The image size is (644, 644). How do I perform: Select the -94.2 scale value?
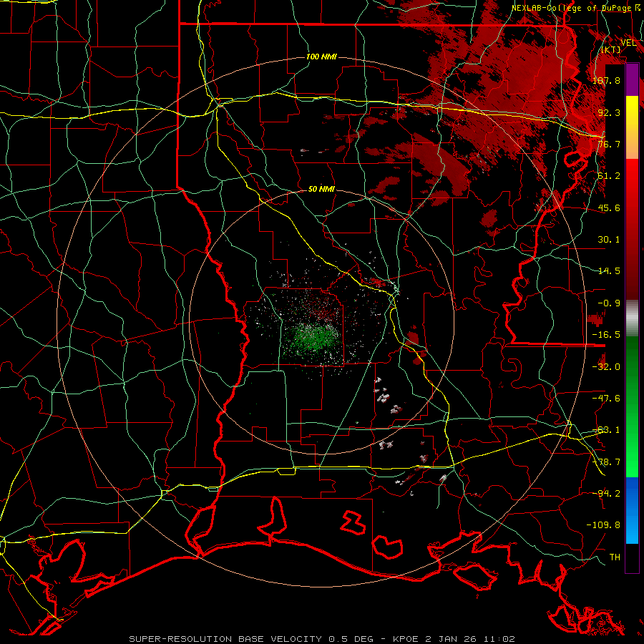(606, 494)
